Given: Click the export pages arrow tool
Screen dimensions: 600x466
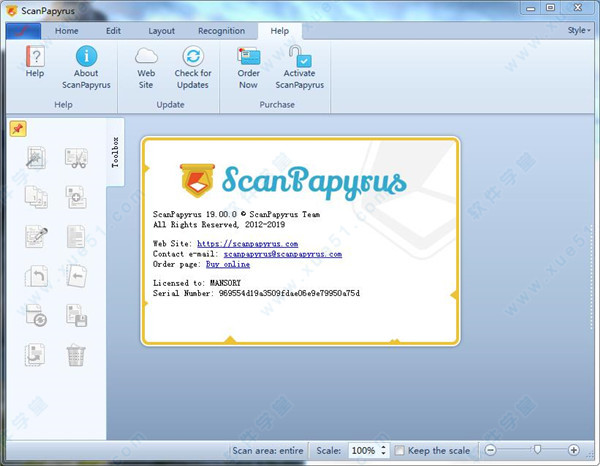Looking at the screenshot, I should tap(35, 355).
